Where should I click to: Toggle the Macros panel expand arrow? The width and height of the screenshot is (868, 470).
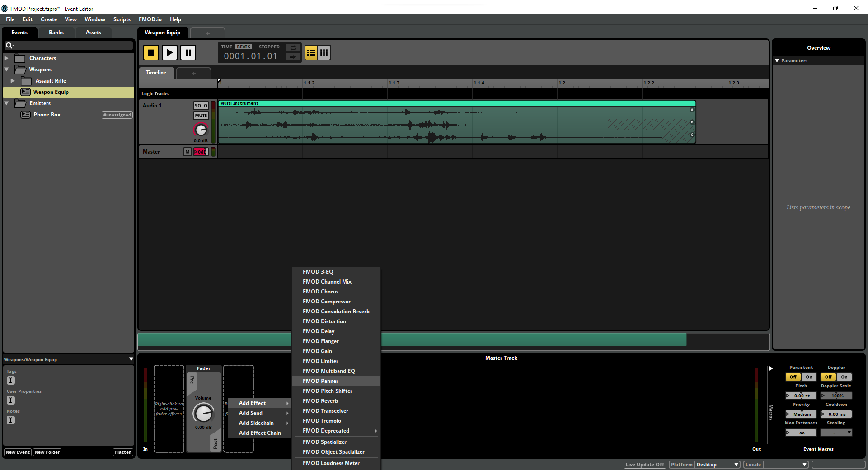point(771,368)
